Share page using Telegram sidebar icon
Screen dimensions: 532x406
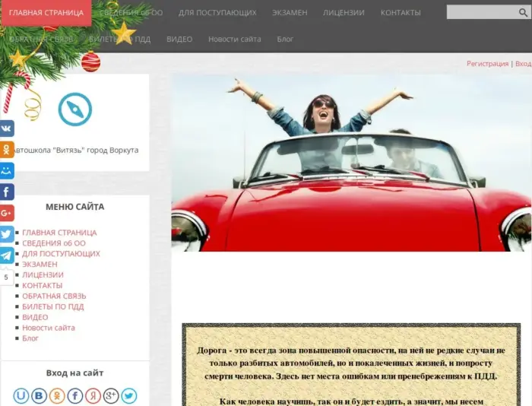point(6,255)
